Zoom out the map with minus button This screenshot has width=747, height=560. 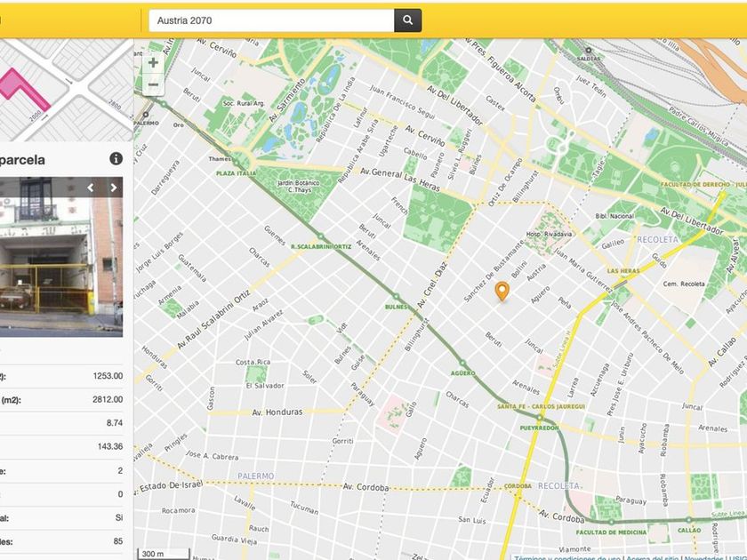tap(153, 85)
